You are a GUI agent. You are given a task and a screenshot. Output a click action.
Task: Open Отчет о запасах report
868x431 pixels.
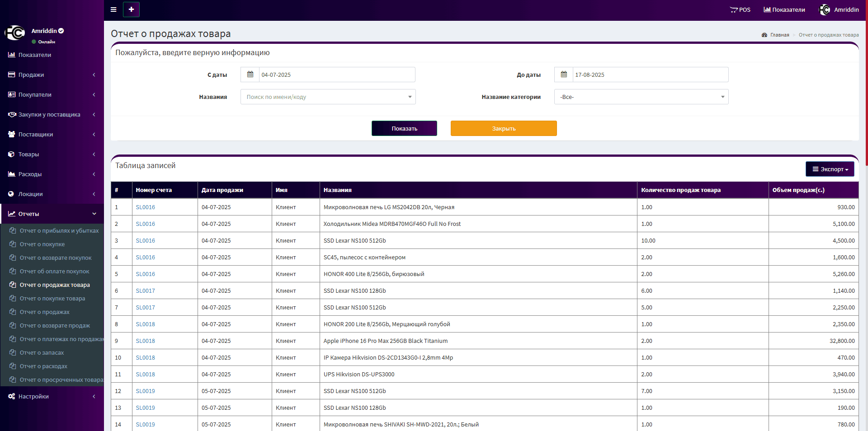(42, 352)
